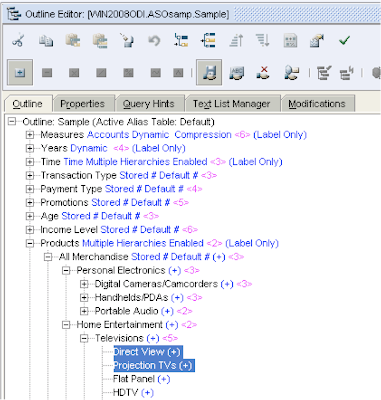
Task: Click the Sort Ascending icon
Action: tap(236, 41)
